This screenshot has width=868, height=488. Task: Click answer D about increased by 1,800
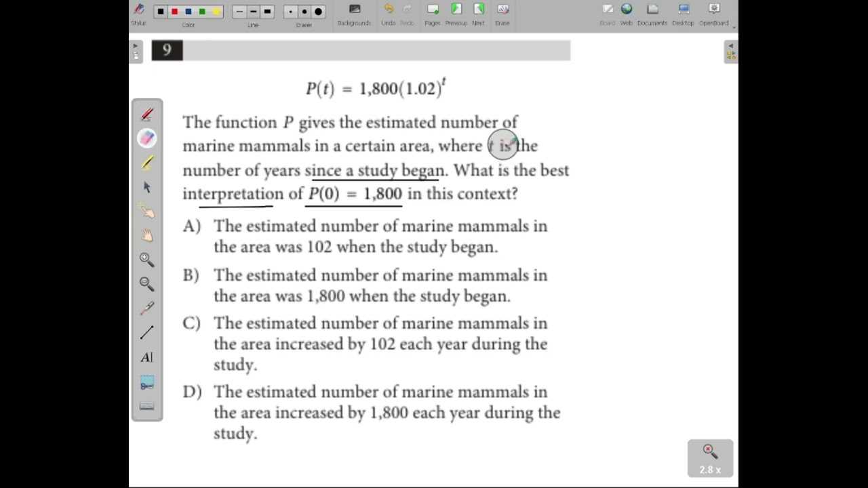click(387, 412)
